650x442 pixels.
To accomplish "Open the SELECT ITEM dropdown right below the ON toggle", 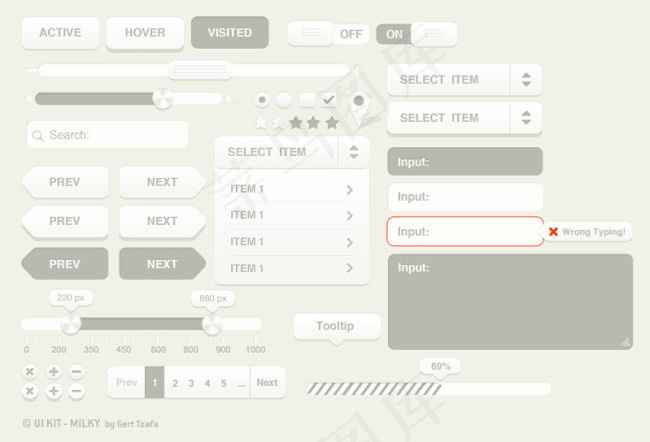I will pyautogui.click(x=464, y=80).
